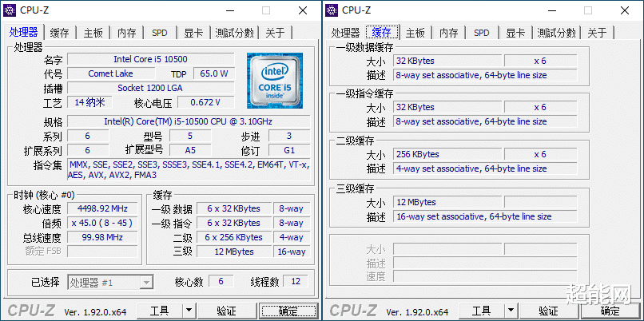Click the i5-10500 CPU @ 3.10GHz specification field
This screenshot has height=321, width=644.
[189, 121]
